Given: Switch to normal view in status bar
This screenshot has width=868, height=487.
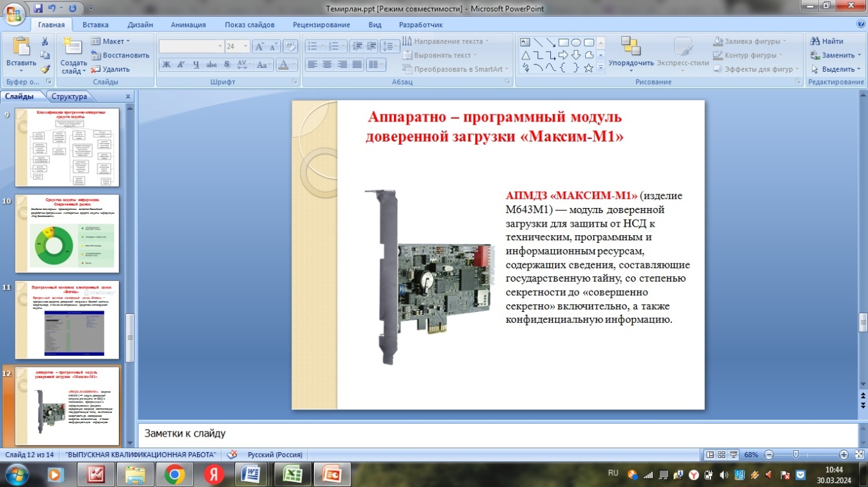Looking at the screenshot, I should pyautogui.click(x=710, y=455).
